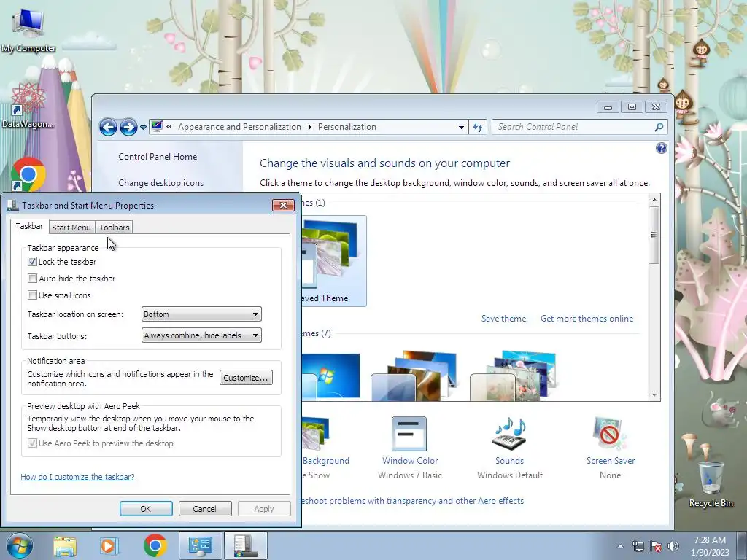Click the Personalization breadcrumb

click(x=347, y=127)
